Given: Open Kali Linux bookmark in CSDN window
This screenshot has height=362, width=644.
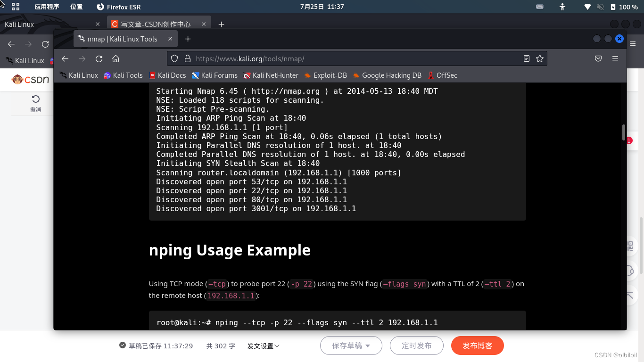Looking at the screenshot, I should point(25,61).
